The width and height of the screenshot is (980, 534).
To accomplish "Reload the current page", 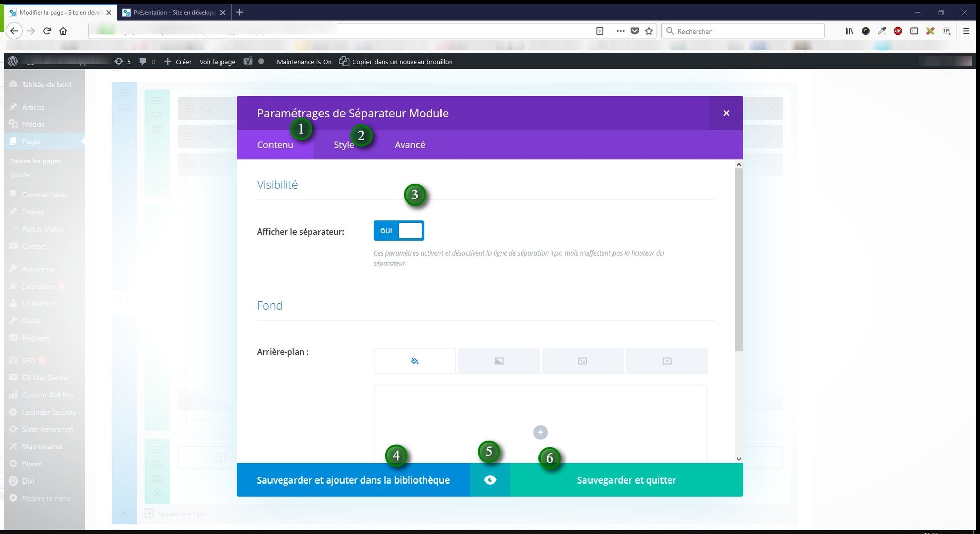I will coord(47,31).
